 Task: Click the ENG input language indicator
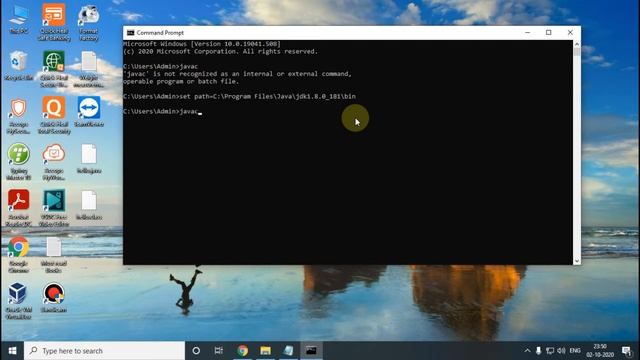575,351
